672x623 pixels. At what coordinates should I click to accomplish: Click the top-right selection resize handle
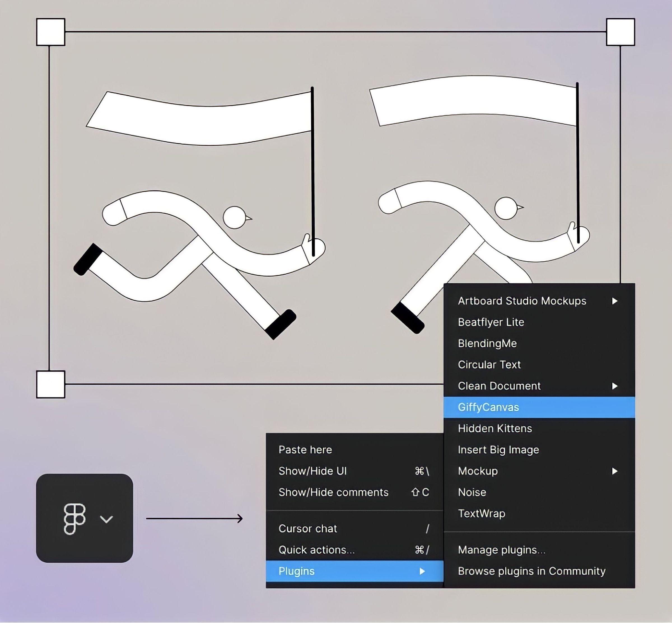pyautogui.click(x=620, y=32)
